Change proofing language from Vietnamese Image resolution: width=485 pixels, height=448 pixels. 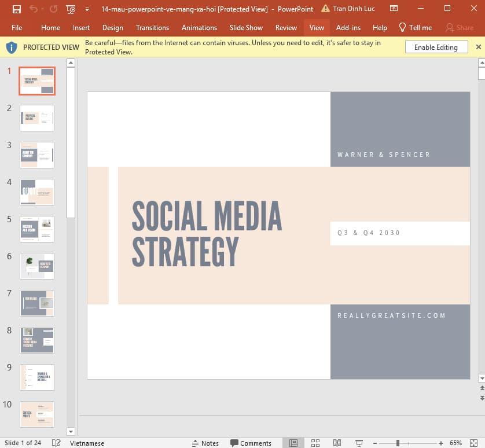[x=87, y=443]
